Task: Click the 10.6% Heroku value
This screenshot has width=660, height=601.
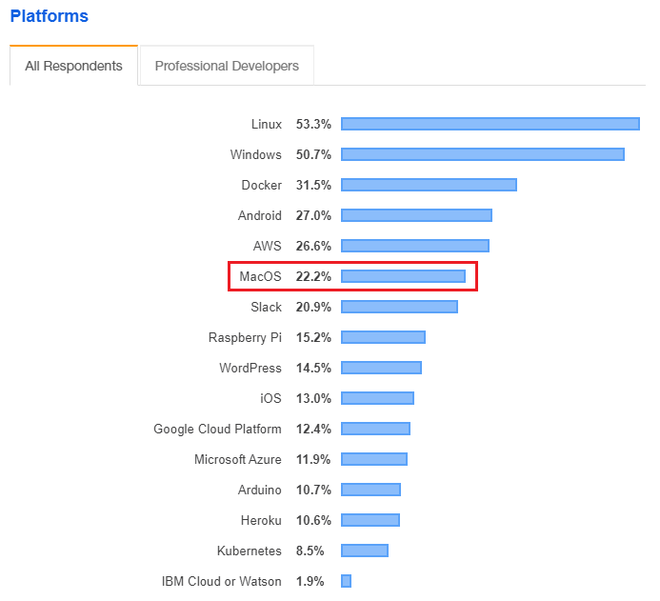Action: coord(314,520)
